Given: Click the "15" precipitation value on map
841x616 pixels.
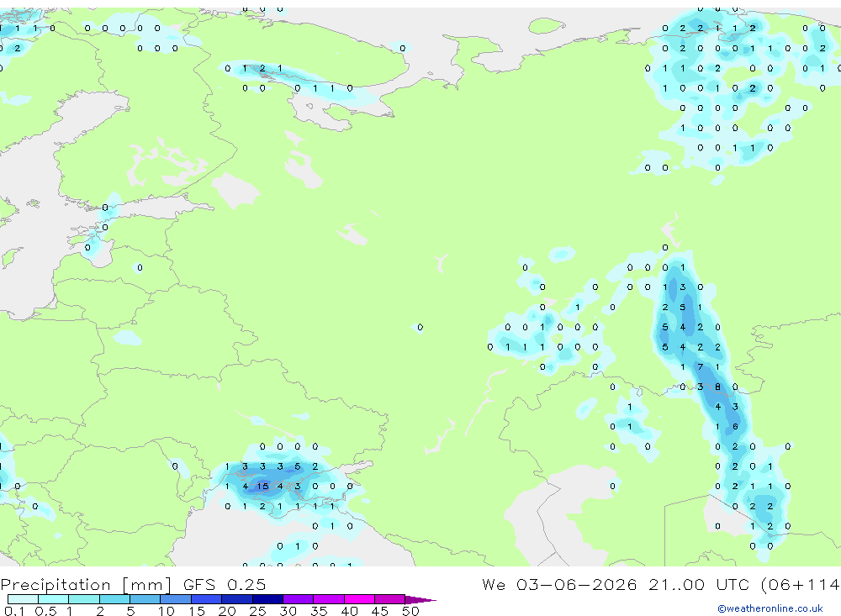Looking at the screenshot, I should (262, 487).
